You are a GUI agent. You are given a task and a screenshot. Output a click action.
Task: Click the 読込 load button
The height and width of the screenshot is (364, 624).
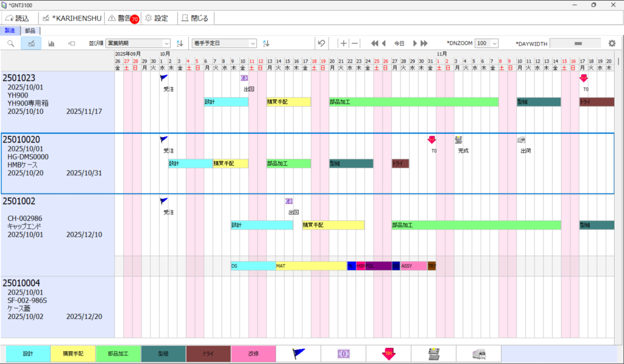(x=18, y=18)
